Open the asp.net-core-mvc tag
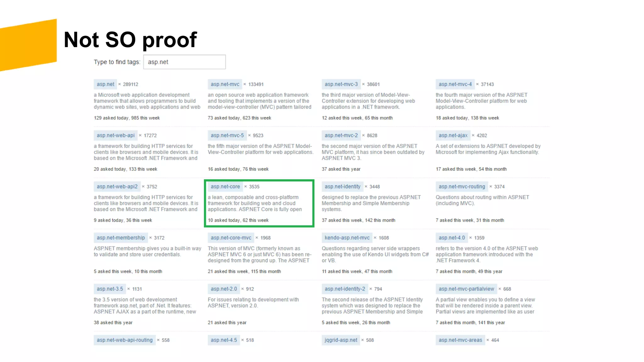Viewport: 644px width, 362px height. point(231,238)
